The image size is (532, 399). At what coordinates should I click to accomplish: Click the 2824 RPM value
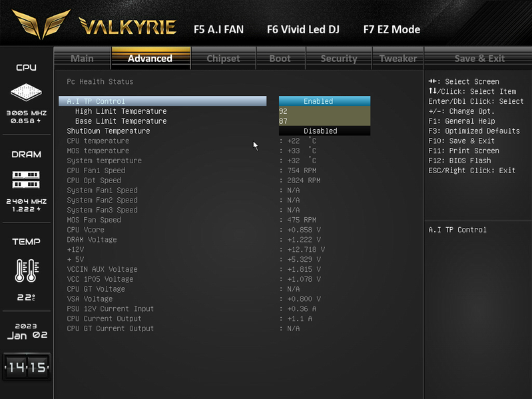click(x=304, y=180)
